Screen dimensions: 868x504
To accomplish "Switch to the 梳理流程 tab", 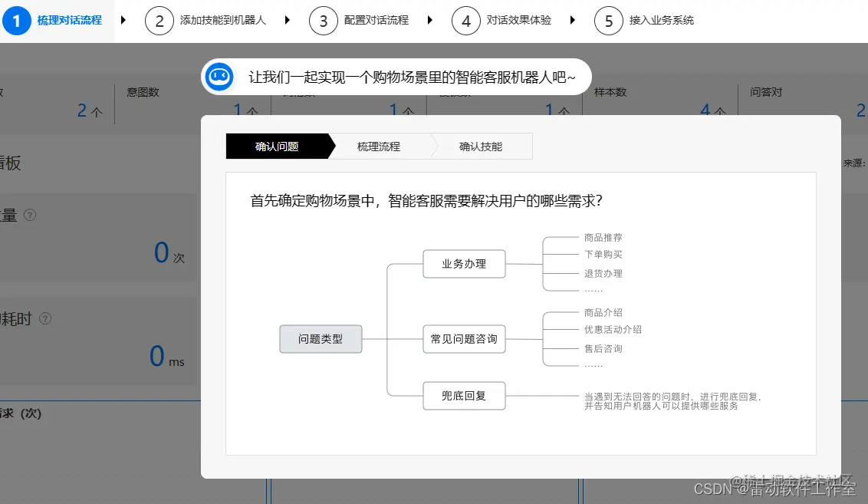I will pyautogui.click(x=380, y=146).
